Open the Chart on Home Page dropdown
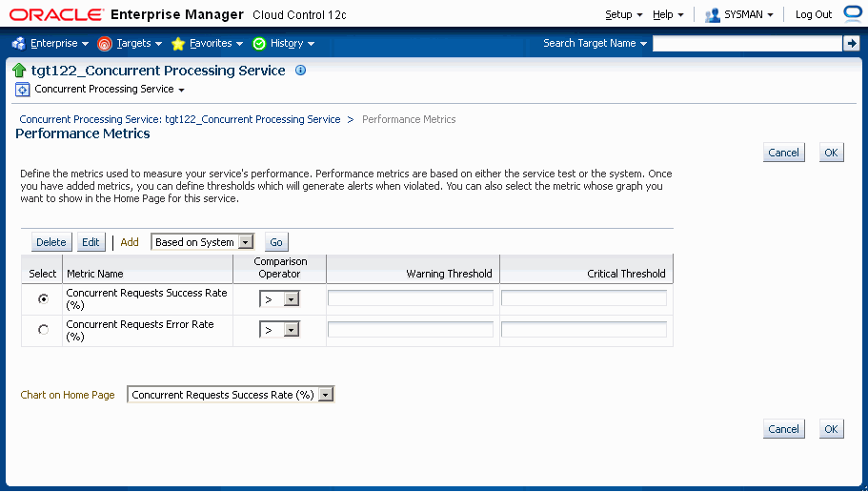 [x=231, y=395]
